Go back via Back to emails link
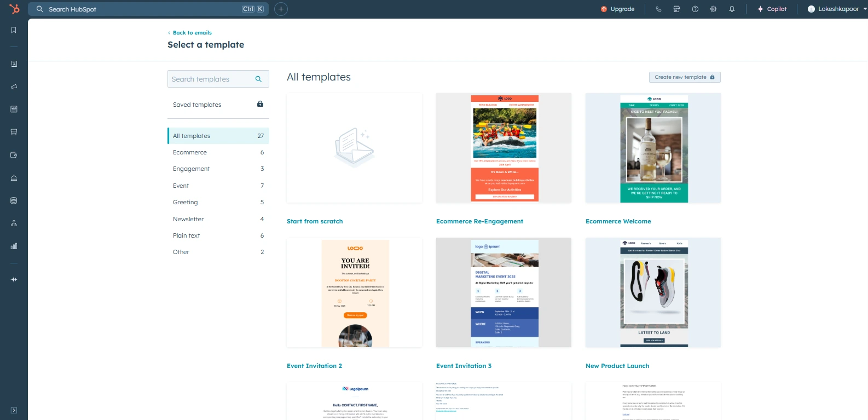 192,33
